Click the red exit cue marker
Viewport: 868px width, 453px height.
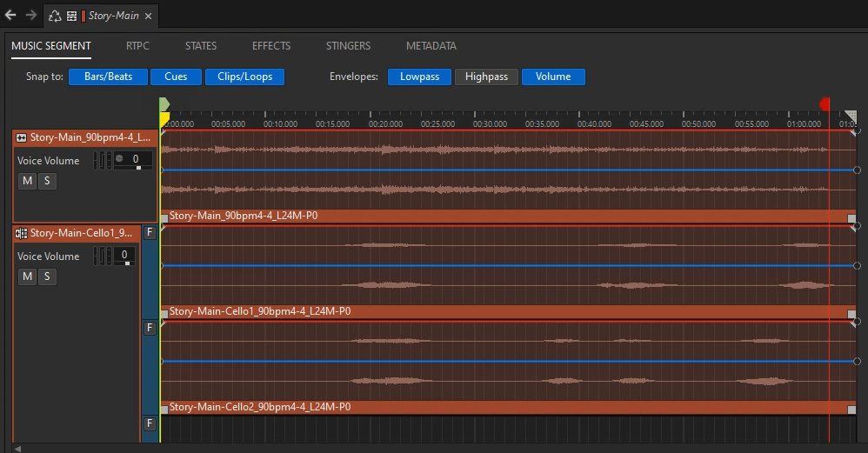(825, 104)
